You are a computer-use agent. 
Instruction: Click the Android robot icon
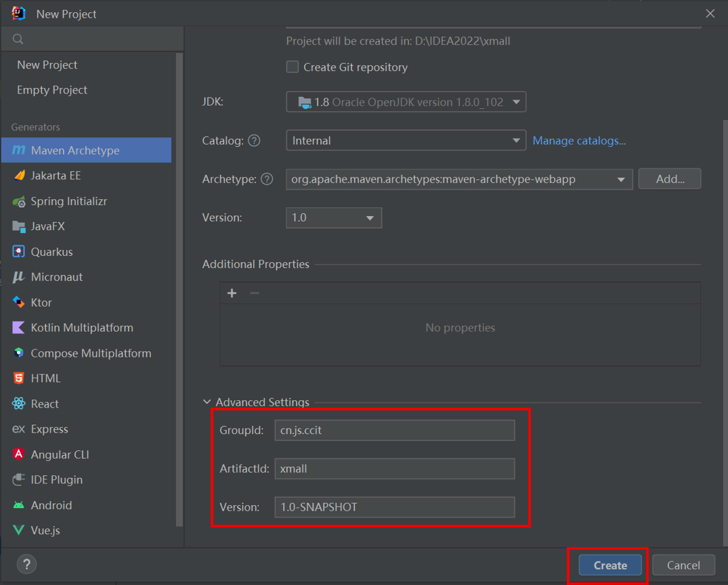tap(18, 505)
